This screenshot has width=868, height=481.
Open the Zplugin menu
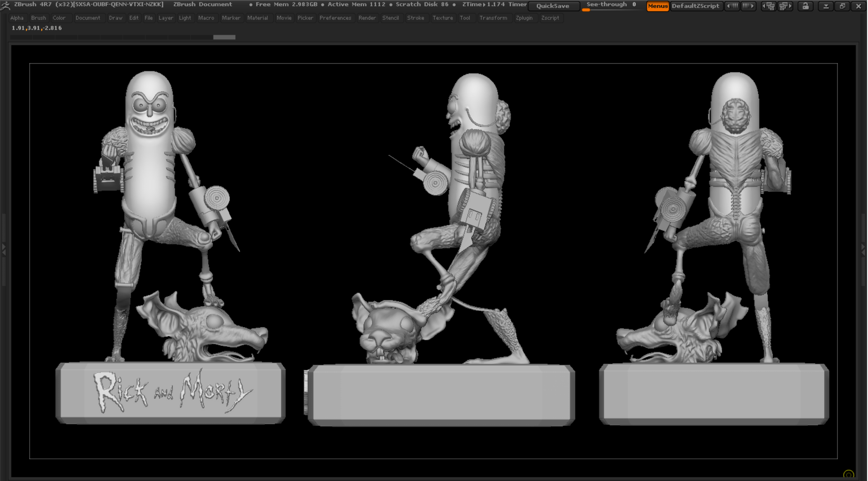coord(524,18)
